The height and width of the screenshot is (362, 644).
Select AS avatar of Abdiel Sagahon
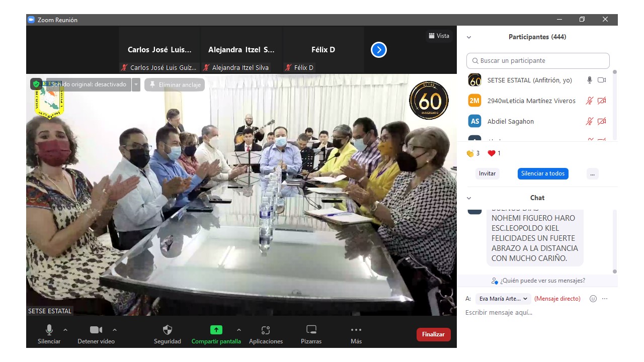click(474, 121)
